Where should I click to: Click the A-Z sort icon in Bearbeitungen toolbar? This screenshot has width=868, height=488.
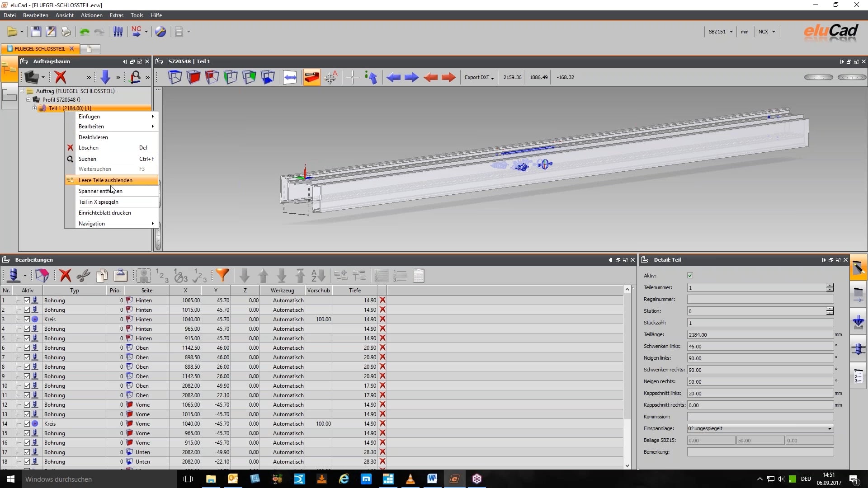318,275
